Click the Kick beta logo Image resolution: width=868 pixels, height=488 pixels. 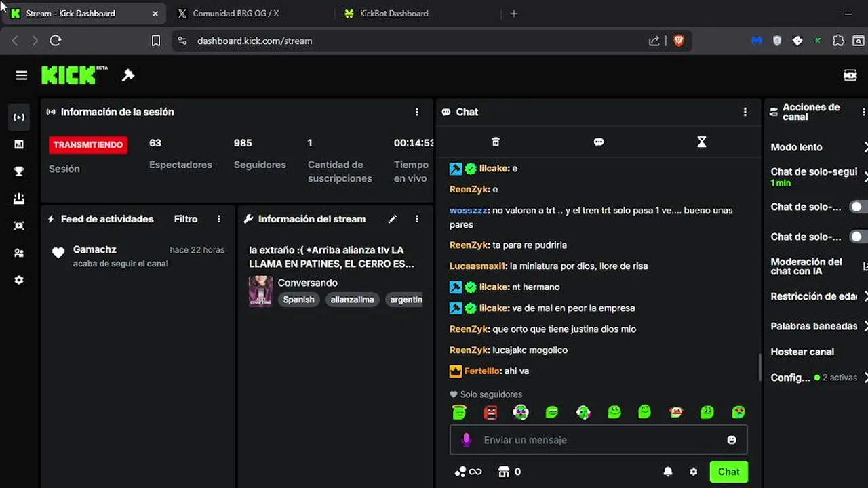pos(75,75)
